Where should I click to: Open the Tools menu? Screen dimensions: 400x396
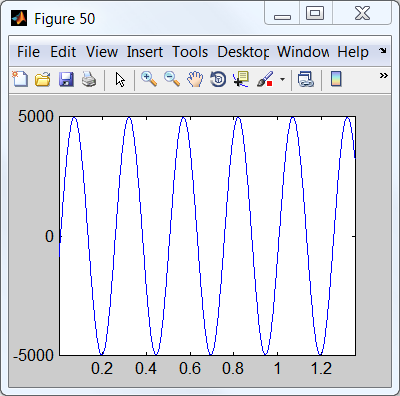pos(190,52)
